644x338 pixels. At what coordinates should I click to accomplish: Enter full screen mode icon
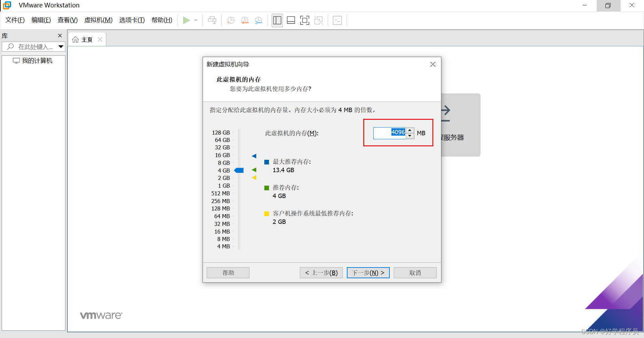coord(305,20)
